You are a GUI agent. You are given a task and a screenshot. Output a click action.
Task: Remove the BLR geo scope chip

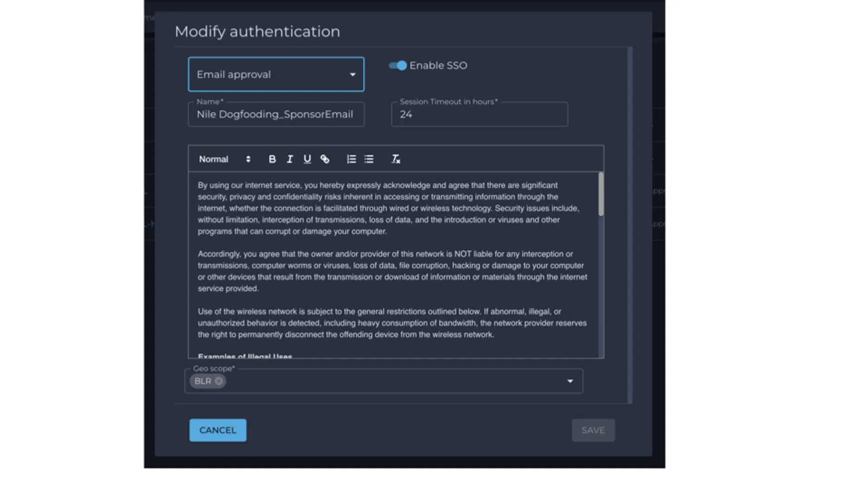[219, 381]
